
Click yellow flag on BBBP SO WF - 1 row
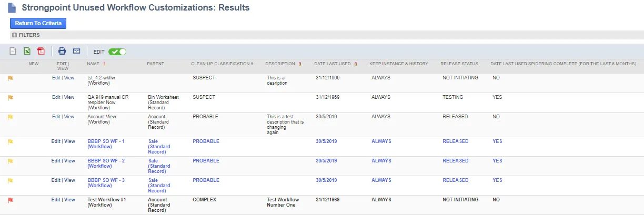click(10, 141)
